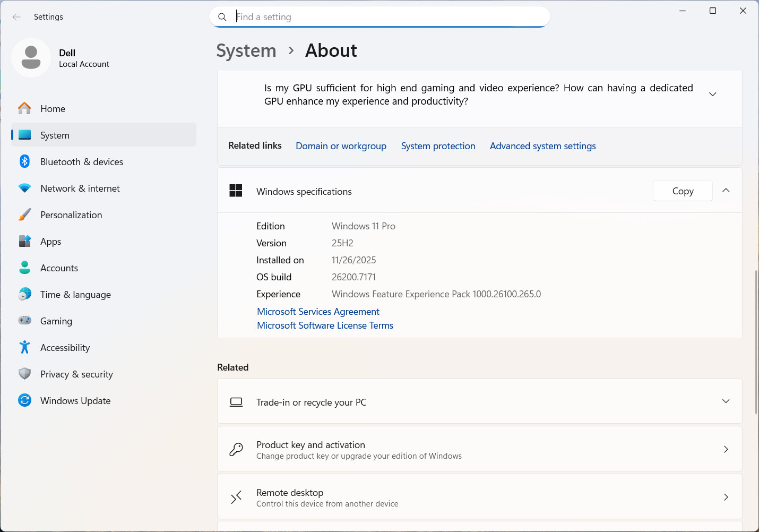Click the Windows Update sync icon
This screenshot has width=759, height=532.
24,400
